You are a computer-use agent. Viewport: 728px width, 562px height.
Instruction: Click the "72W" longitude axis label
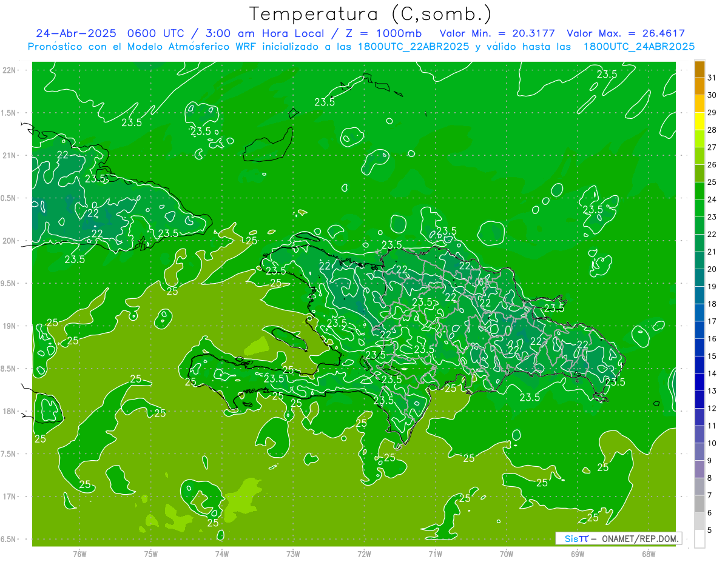tap(364, 554)
